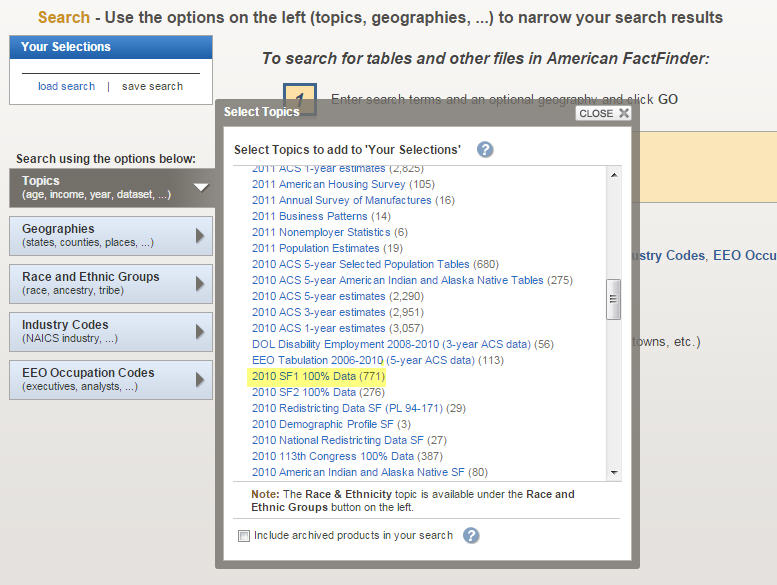
Task: Expand the Geographies option panel
Action: [x=111, y=236]
